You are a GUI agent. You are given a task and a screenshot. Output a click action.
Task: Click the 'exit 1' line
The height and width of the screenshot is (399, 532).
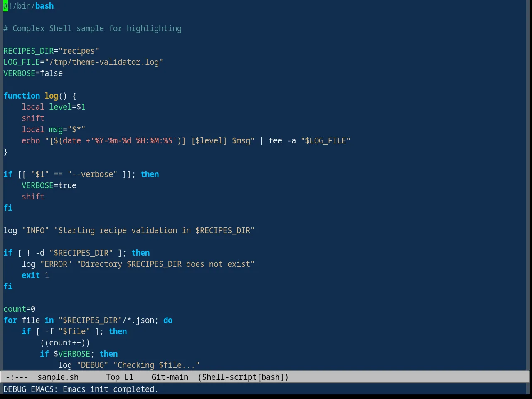click(x=35, y=276)
